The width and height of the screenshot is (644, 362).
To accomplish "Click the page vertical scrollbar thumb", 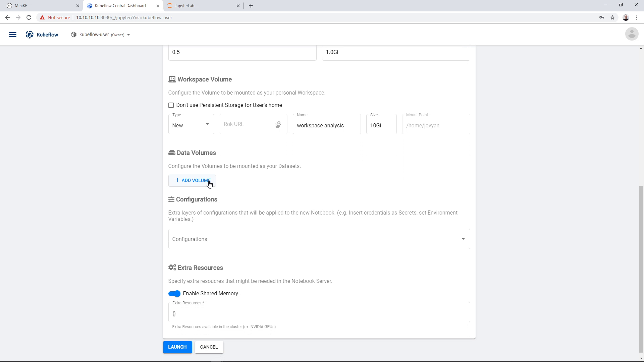I will point(641,269).
